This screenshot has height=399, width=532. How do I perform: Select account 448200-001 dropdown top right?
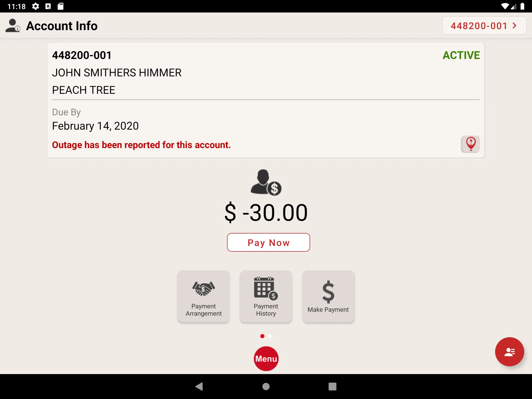click(484, 25)
